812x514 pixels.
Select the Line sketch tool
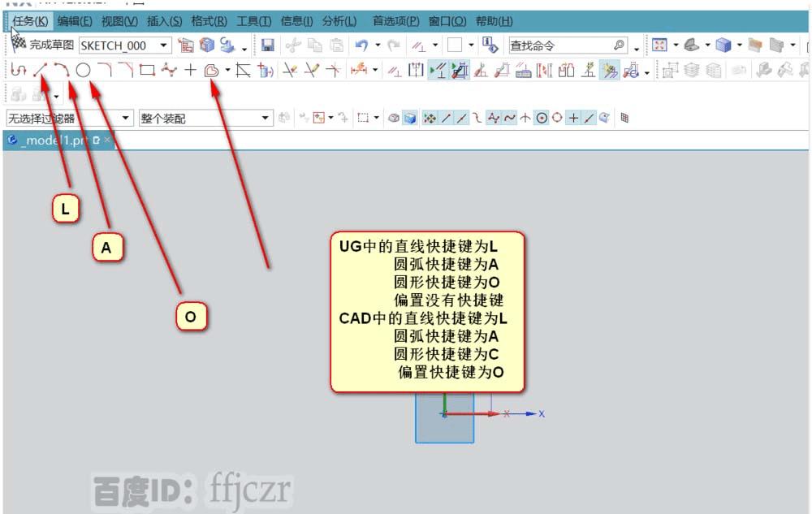point(41,71)
